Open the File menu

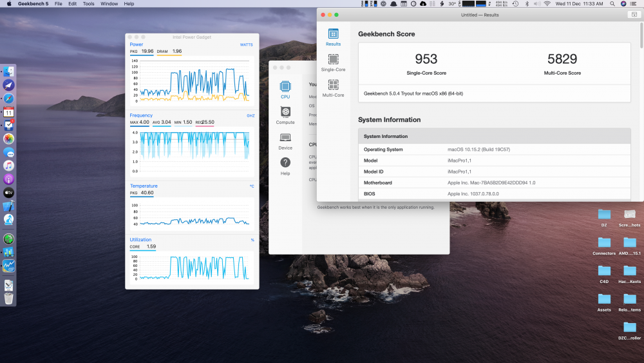coord(59,4)
